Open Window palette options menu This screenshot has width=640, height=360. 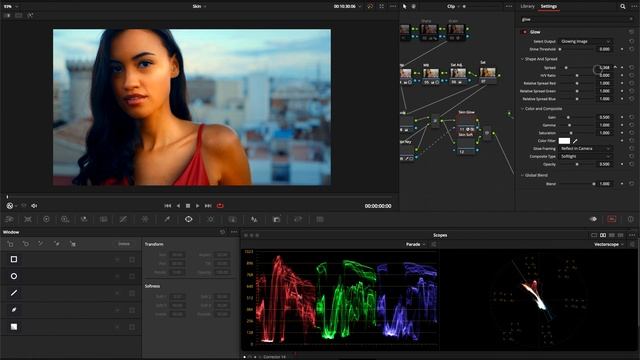tap(234, 232)
